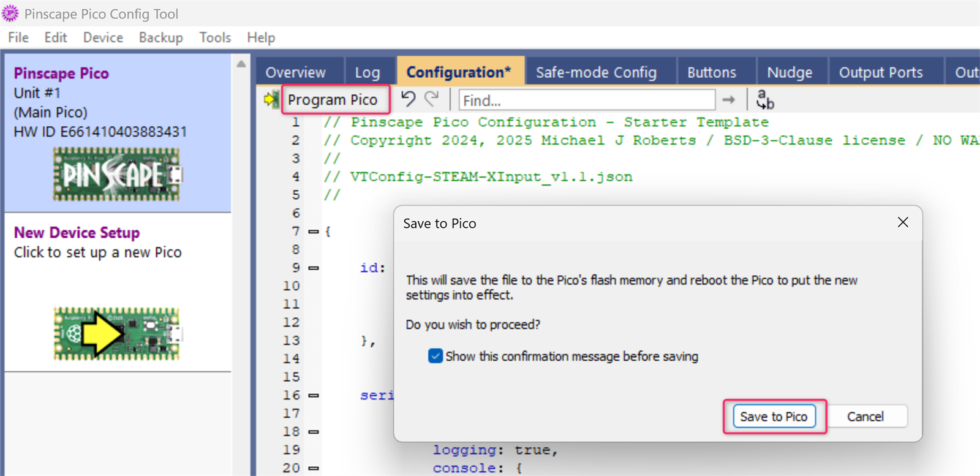Click the 'id:' key in the editor
Viewport: 980px width, 476px height.
(372, 268)
